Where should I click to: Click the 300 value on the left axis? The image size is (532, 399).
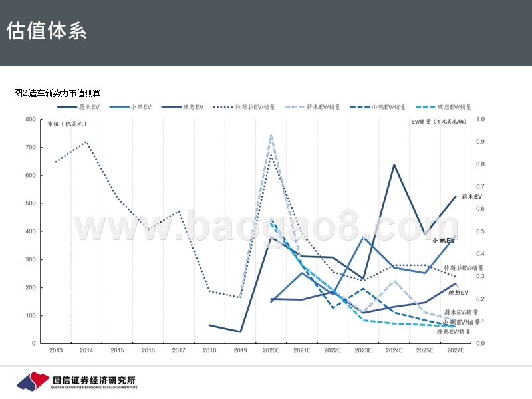tap(31, 259)
